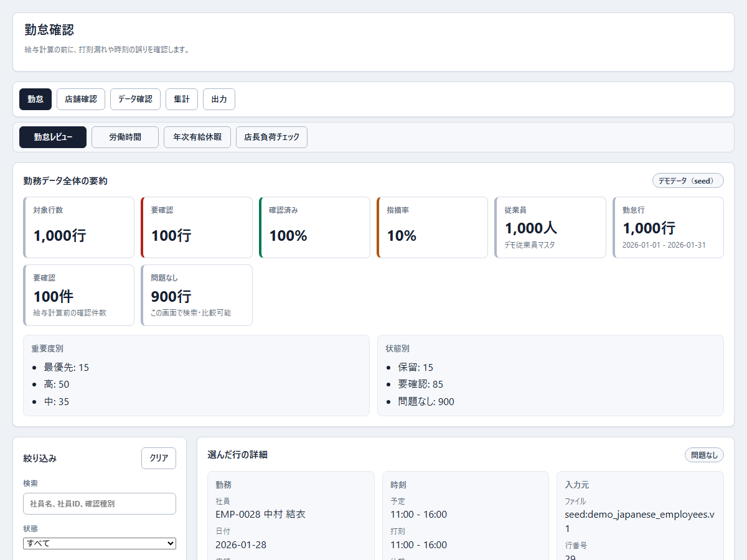The width and height of the screenshot is (747, 560).
Task: Switch to the データ確認 tab
Action: [135, 99]
